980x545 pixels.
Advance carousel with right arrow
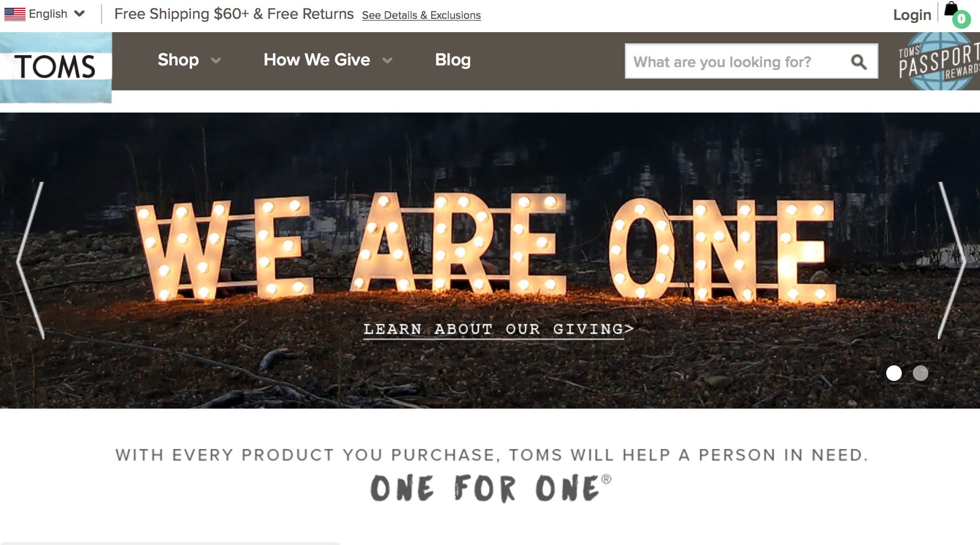pyautogui.click(x=951, y=260)
